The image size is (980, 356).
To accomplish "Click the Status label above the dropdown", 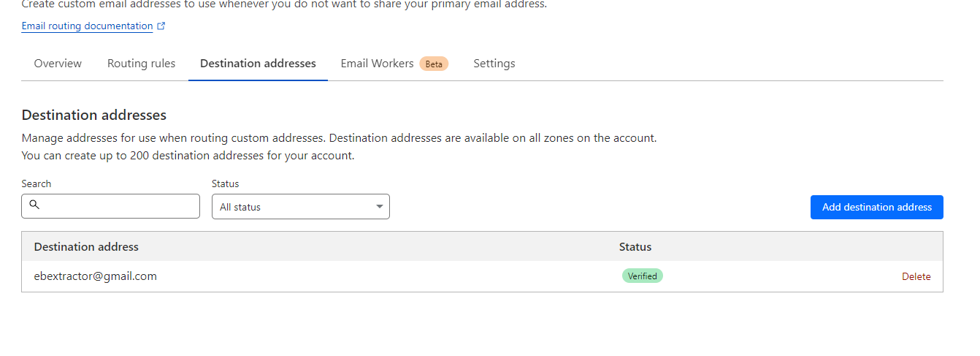I will click(x=225, y=184).
